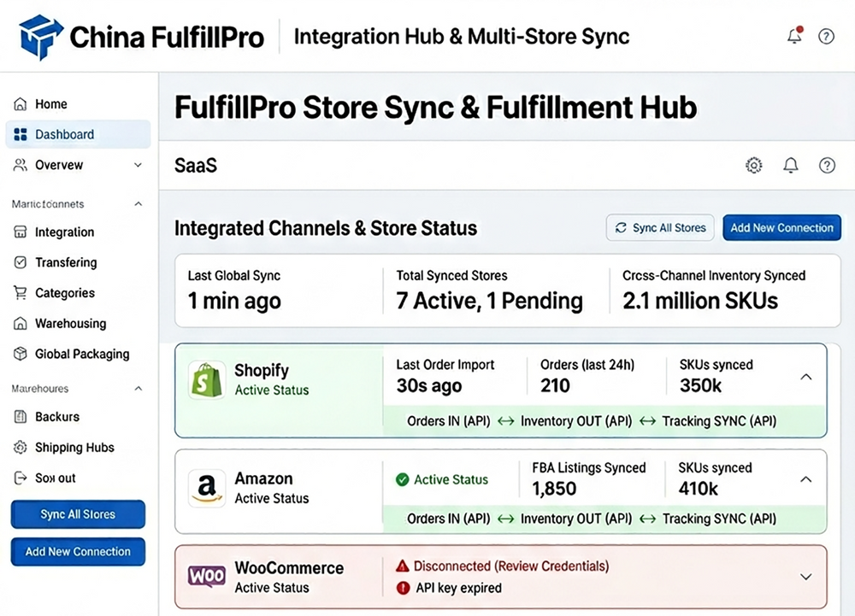
Task: Select Dashboard menu item
Action: tap(78, 134)
